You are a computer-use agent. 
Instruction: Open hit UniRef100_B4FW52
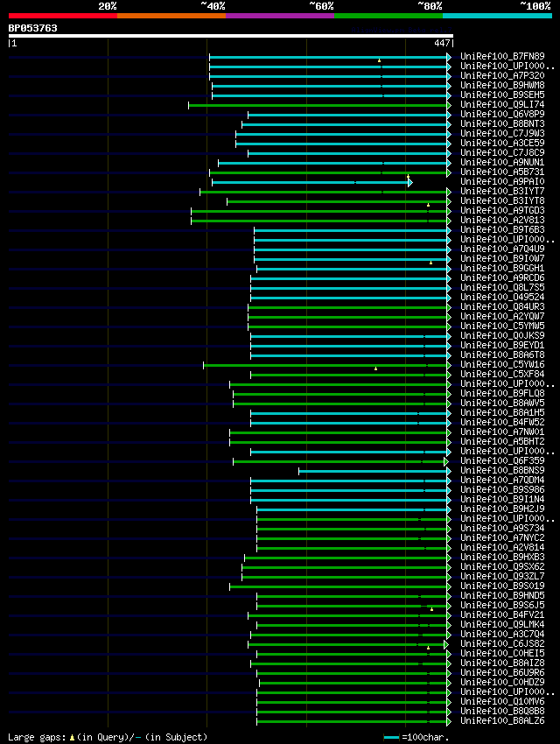pyautogui.click(x=502, y=422)
